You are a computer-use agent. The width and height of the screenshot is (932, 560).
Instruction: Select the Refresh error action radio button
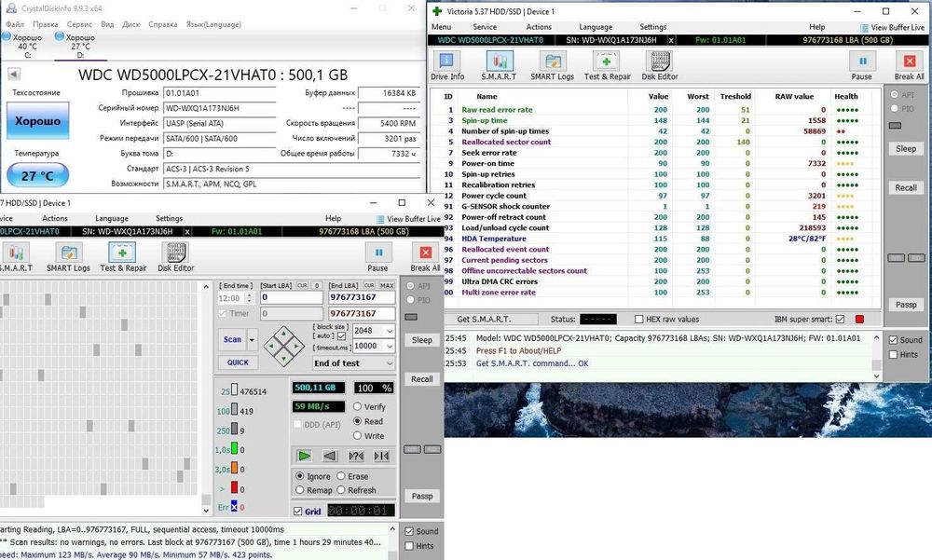tap(341, 490)
